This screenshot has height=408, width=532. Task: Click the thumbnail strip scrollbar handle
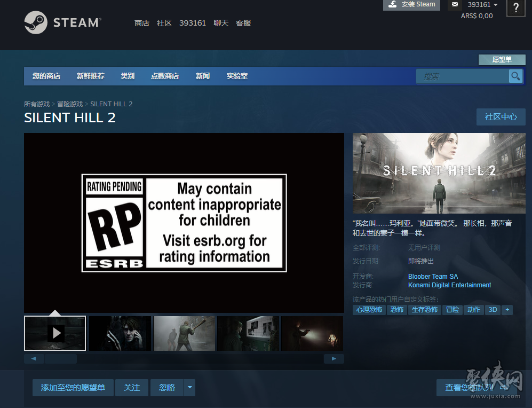tap(61, 358)
